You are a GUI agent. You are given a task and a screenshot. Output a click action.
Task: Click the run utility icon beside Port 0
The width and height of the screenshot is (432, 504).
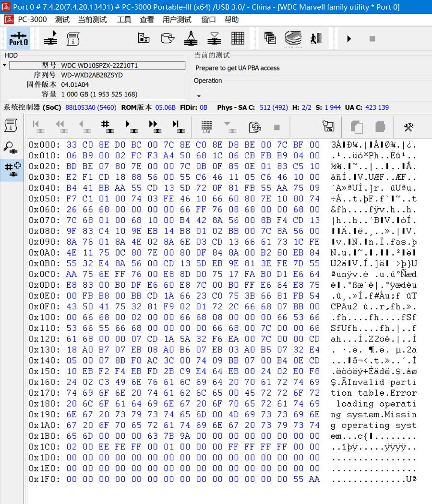[x=50, y=38]
